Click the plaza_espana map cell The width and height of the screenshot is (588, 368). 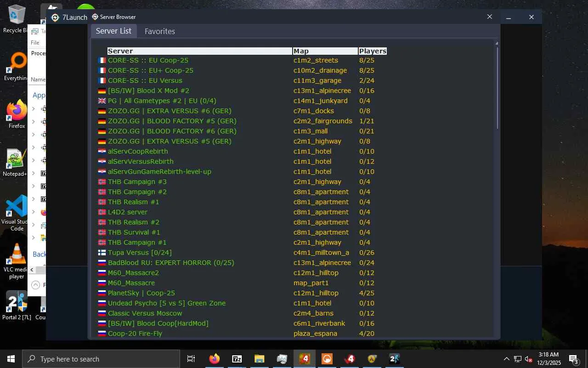315,333
